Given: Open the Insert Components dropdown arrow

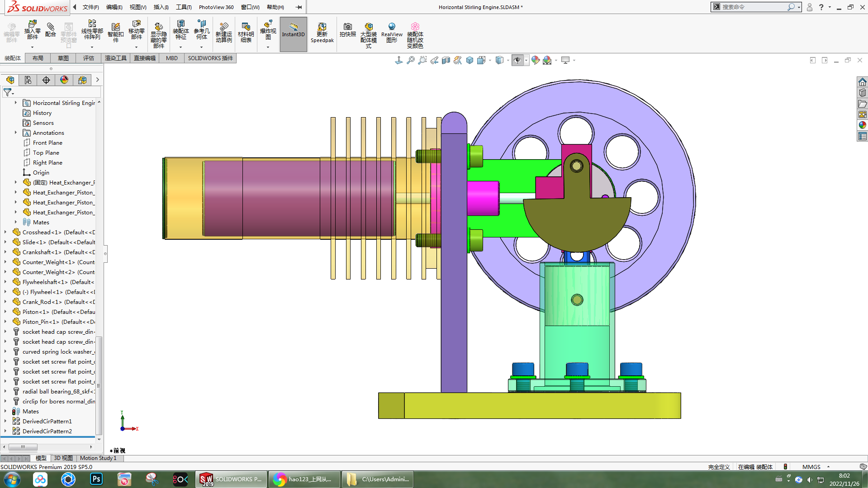Looking at the screenshot, I should click(32, 47).
